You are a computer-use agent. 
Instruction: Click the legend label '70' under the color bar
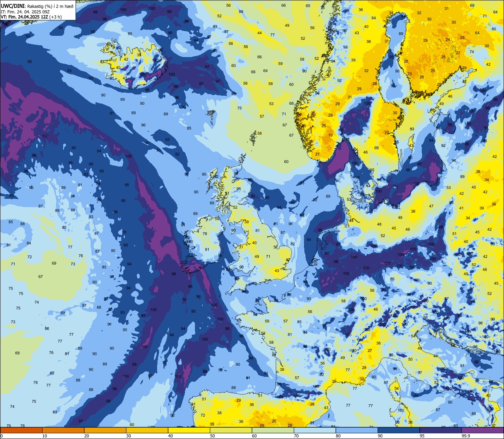click(x=296, y=436)
